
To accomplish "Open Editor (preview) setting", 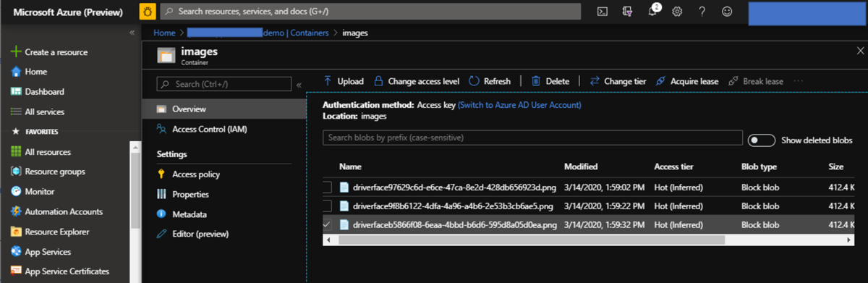I will 192,234.
